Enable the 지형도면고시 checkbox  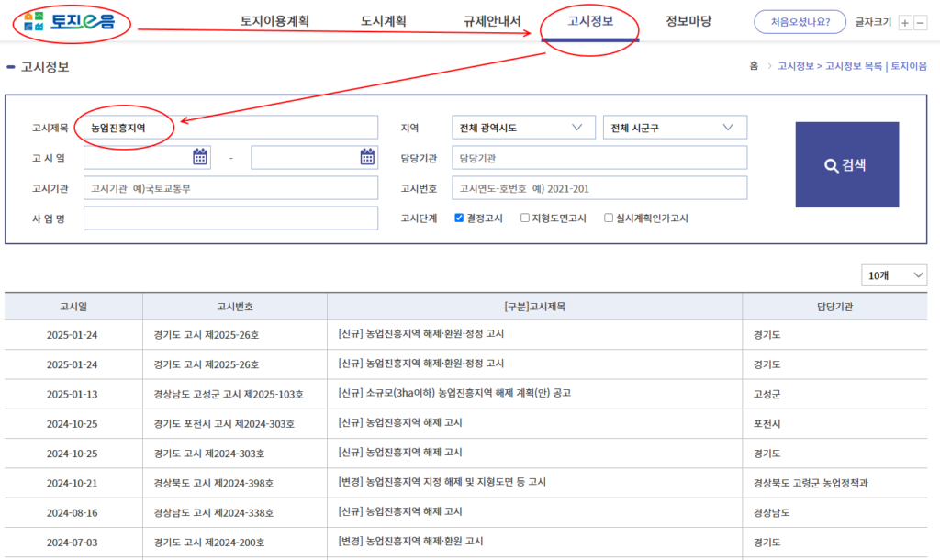point(525,218)
